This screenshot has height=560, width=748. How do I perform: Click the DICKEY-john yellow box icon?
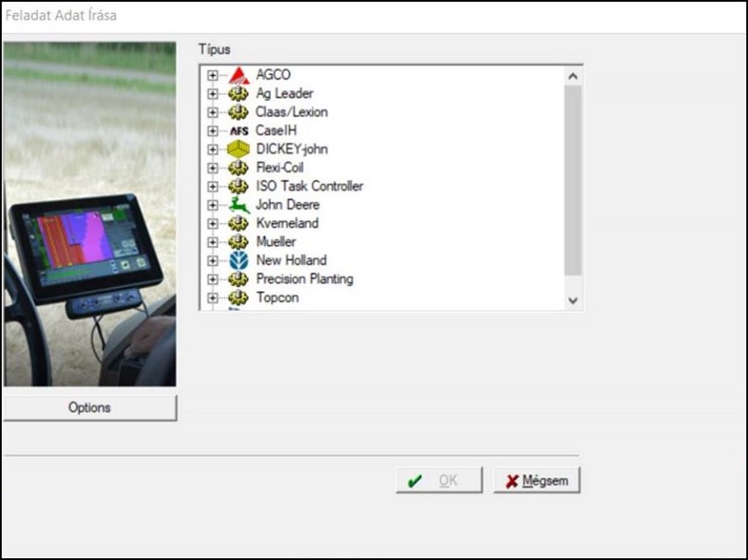(239, 150)
